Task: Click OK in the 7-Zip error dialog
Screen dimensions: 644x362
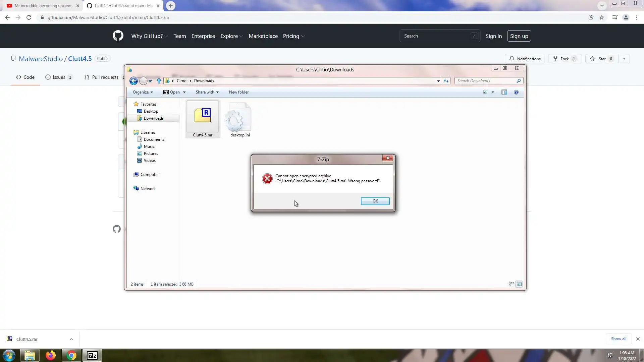Action: [x=375, y=201]
